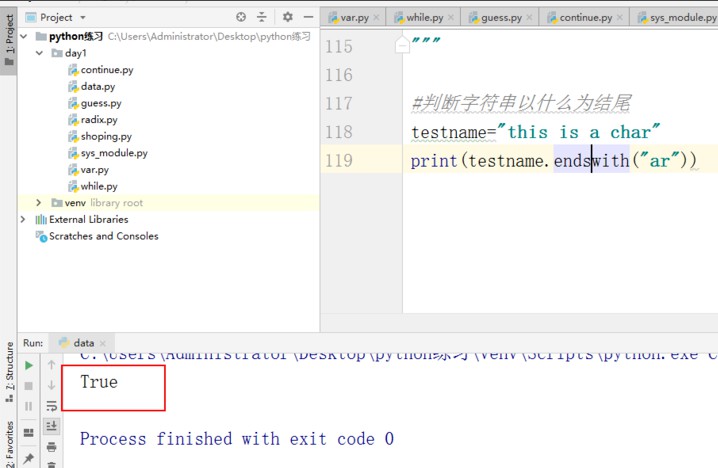Toggle the 1: Project tool window

[9, 41]
